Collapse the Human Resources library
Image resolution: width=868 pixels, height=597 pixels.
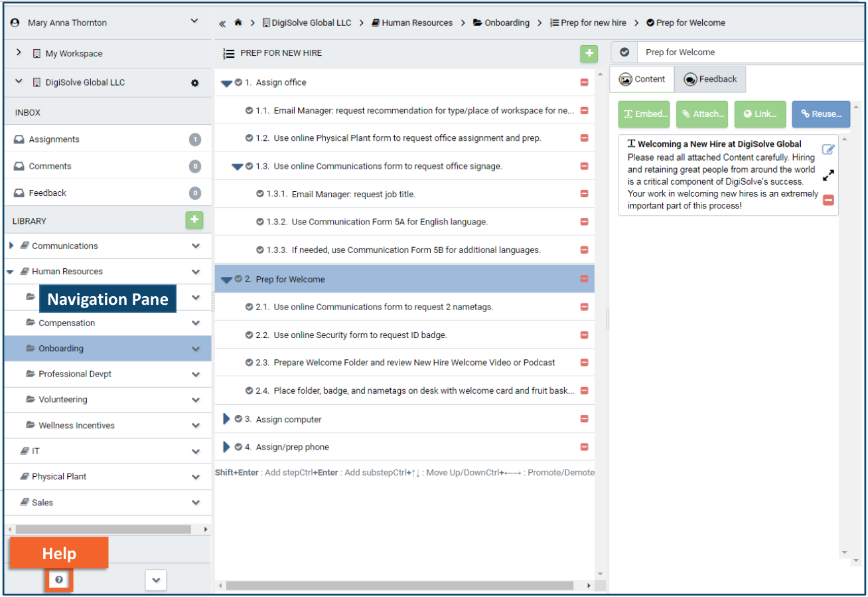pyautogui.click(x=10, y=272)
